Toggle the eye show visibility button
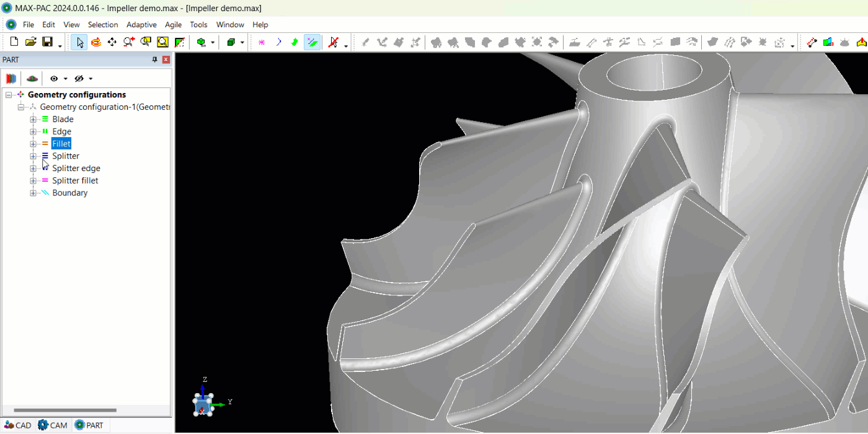The height and width of the screenshot is (434, 868). [54, 79]
